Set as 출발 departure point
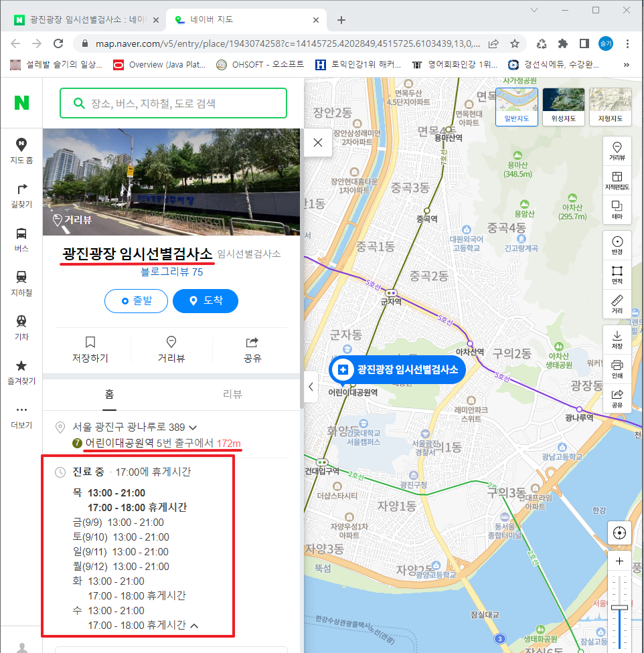644x653 pixels. coord(136,300)
